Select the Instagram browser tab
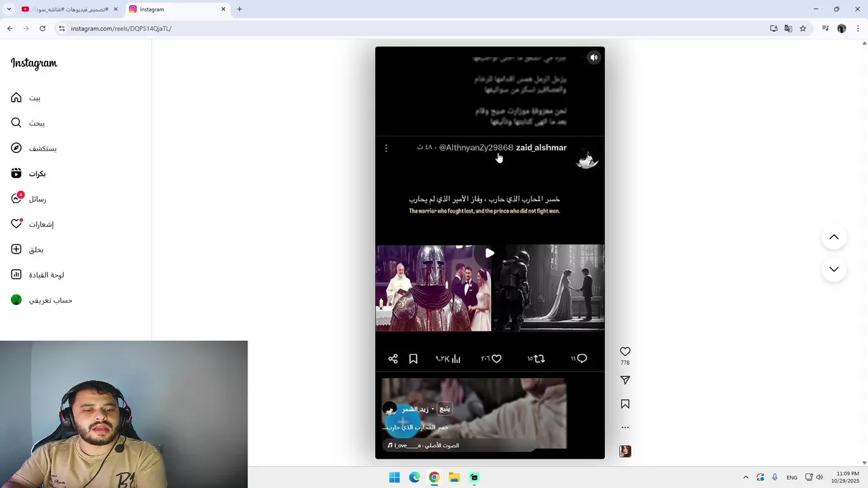Screen dimensions: 868x488 point(176,9)
